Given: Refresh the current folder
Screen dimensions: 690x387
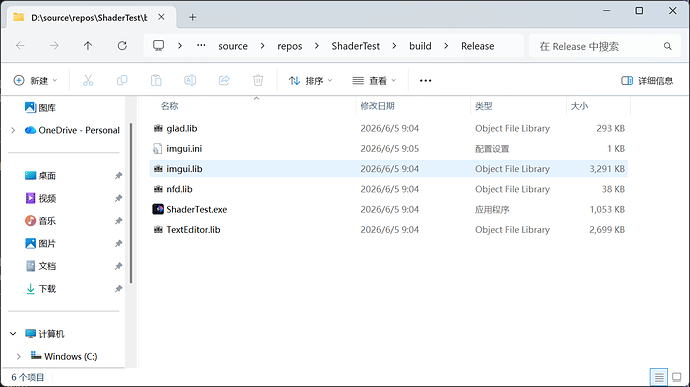Looking at the screenshot, I should (122, 46).
